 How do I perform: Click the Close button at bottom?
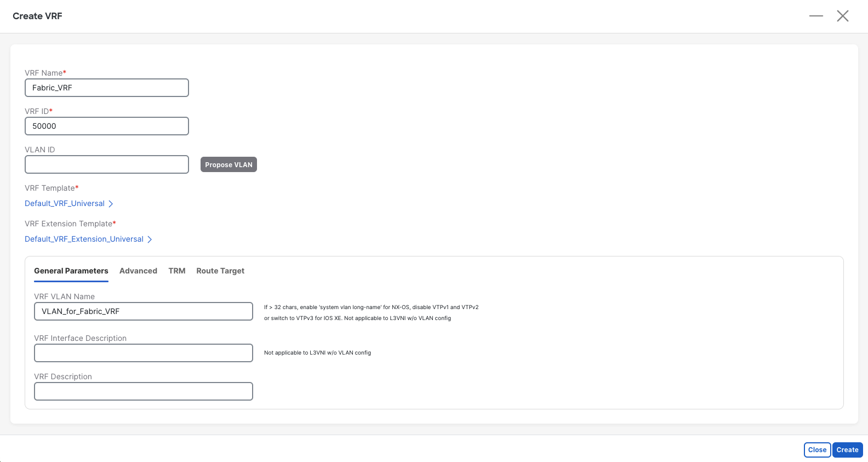pos(818,450)
